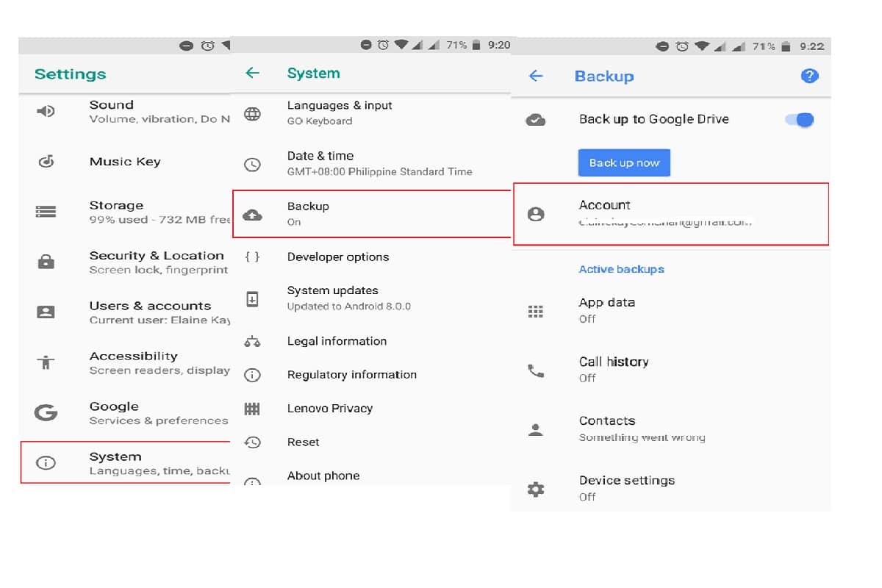The width and height of the screenshot is (882, 588).
Task: Tap the Contacts person icon
Action: coord(536,430)
